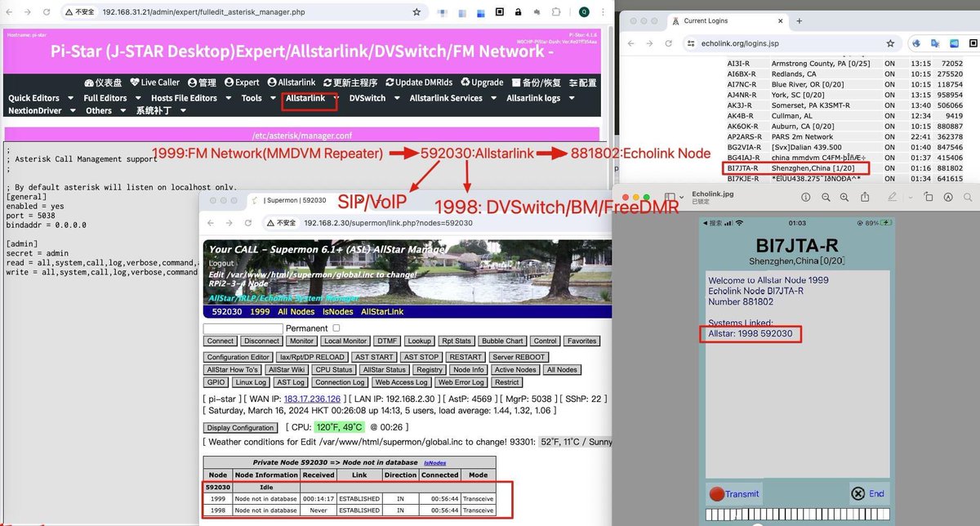Open 配置 configuration page
This screenshot has width=980, height=526.
(x=582, y=82)
